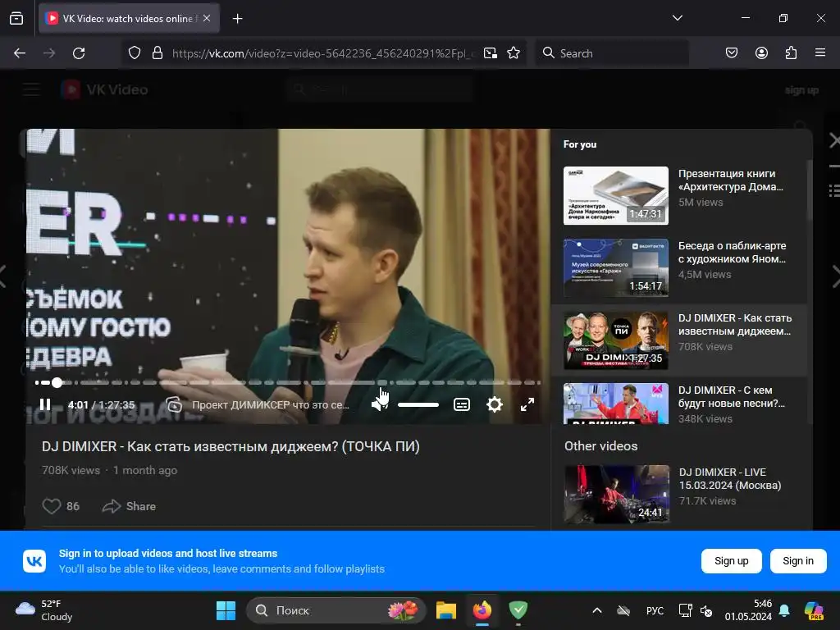840x630 pixels.
Task: Open the chapter title 'Проект ДИМИКСЕР что это'
Action: pyautogui.click(x=271, y=405)
